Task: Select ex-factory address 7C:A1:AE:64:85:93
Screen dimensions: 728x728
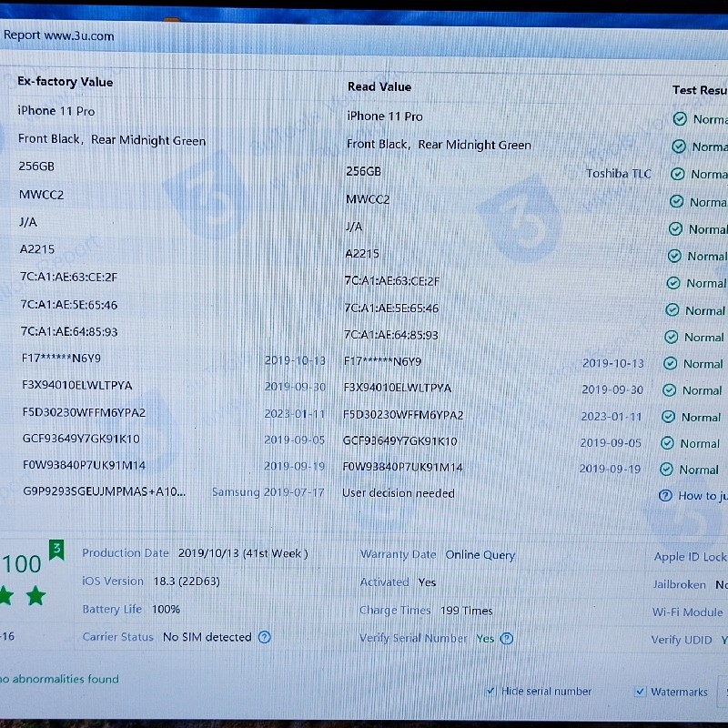Action: click(x=69, y=331)
